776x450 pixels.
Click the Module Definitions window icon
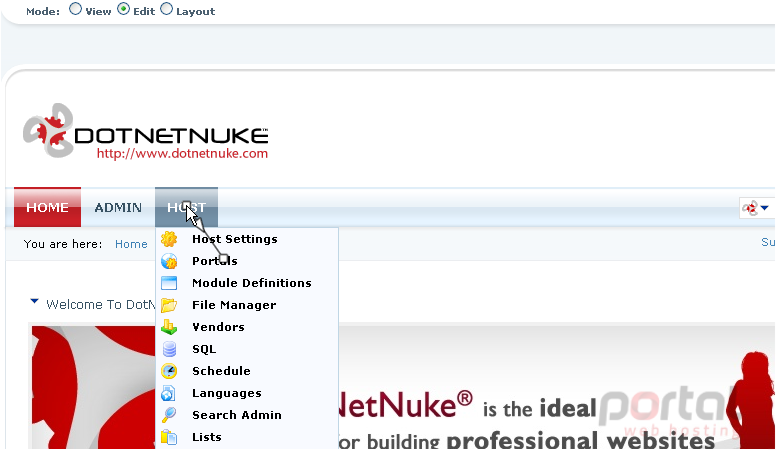[x=169, y=283]
